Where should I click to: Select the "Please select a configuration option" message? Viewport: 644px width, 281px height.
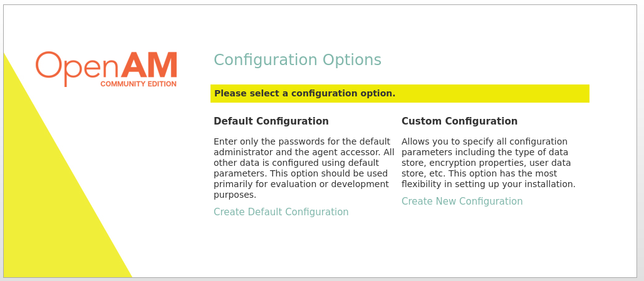[x=304, y=94]
